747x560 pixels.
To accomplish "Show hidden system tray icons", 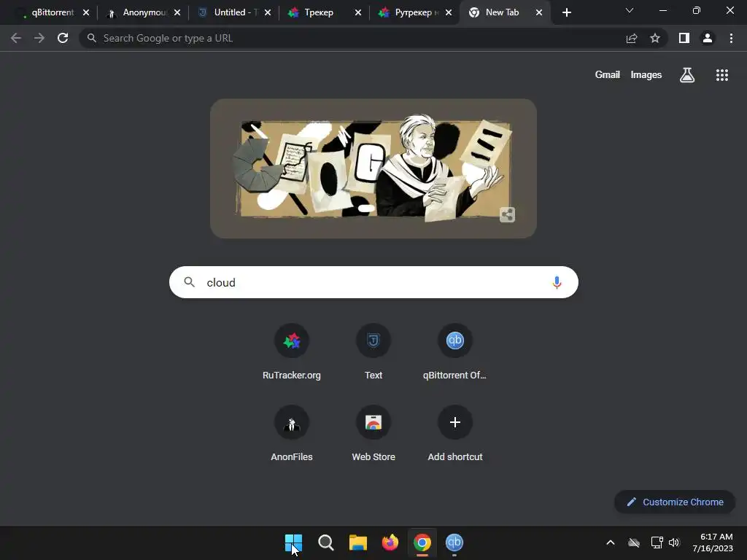I will 611,542.
